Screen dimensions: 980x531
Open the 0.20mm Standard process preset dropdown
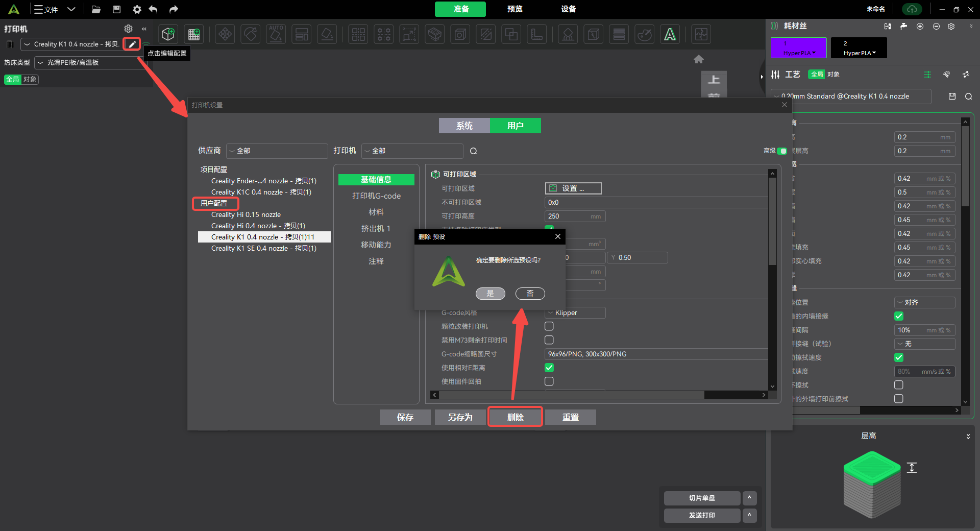pyautogui.click(x=851, y=96)
